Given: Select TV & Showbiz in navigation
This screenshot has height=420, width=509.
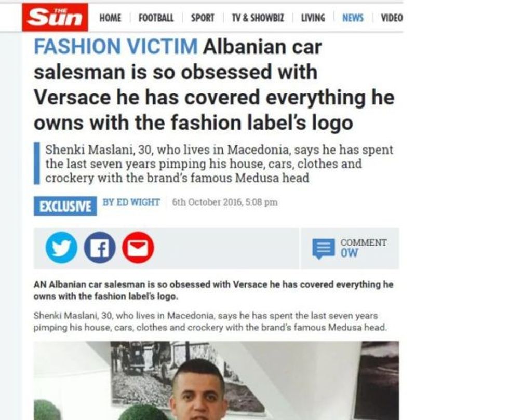Looking at the screenshot, I should click(x=258, y=18).
